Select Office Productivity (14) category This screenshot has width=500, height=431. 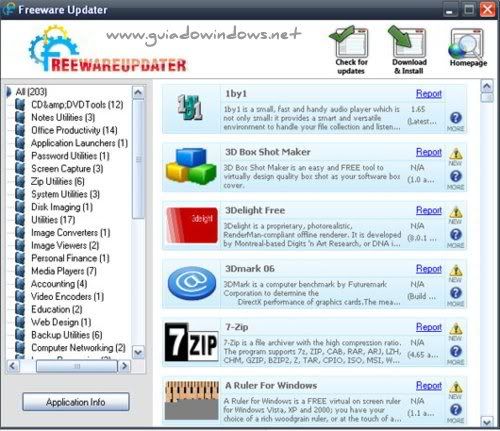click(x=74, y=130)
